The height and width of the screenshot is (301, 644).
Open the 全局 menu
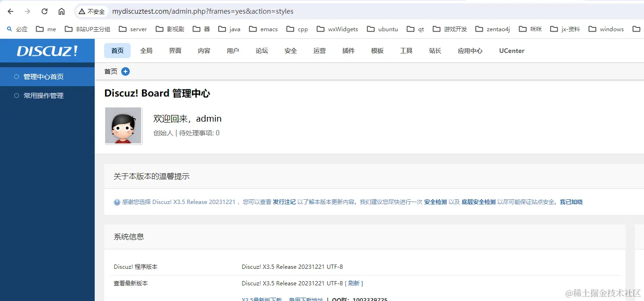click(146, 51)
